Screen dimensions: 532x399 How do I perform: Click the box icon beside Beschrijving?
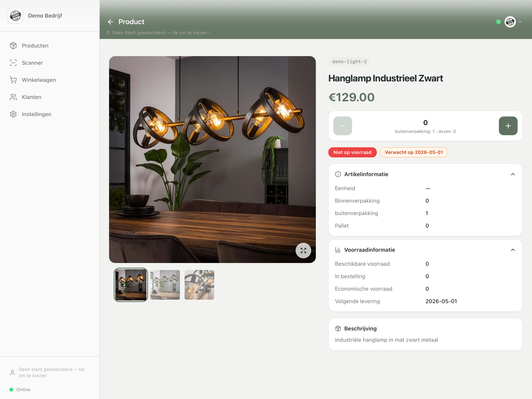338,328
